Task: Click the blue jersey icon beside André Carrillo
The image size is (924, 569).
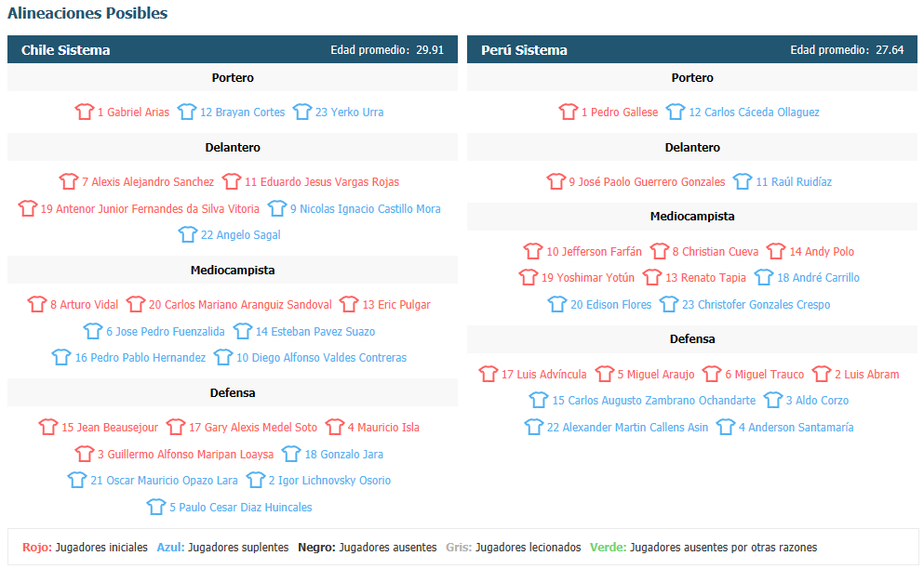Action: point(764,277)
